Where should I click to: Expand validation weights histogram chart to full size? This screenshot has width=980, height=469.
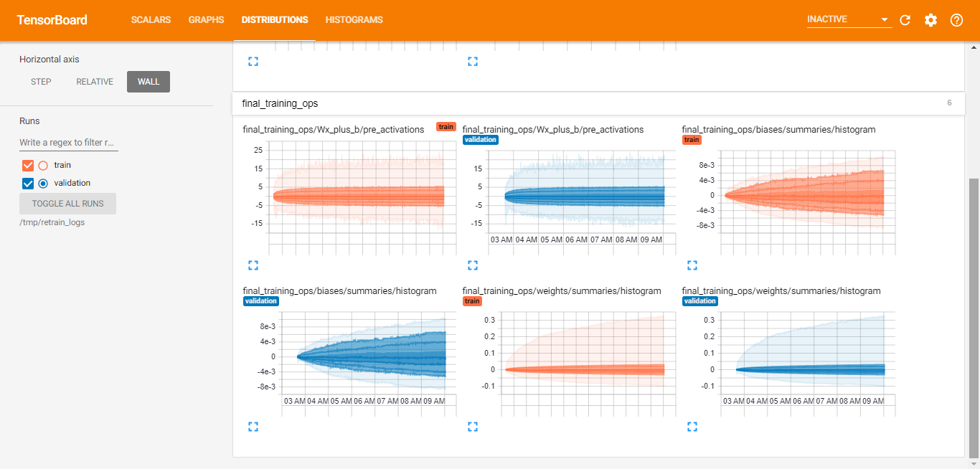pyautogui.click(x=692, y=427)
